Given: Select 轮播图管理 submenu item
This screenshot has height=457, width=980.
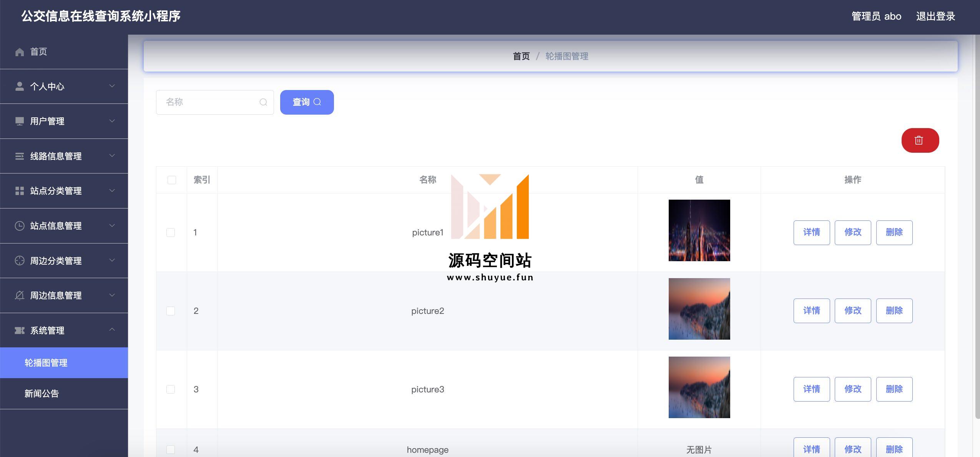Looking at the screenshot, I should (x=64, y=363).
